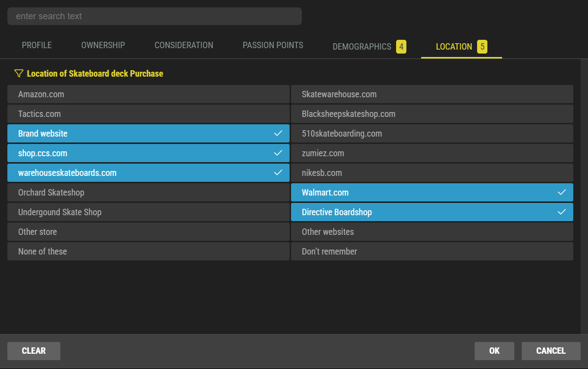Click the 4 badge on DEMOGRAPHICS

tap(401, 47)
